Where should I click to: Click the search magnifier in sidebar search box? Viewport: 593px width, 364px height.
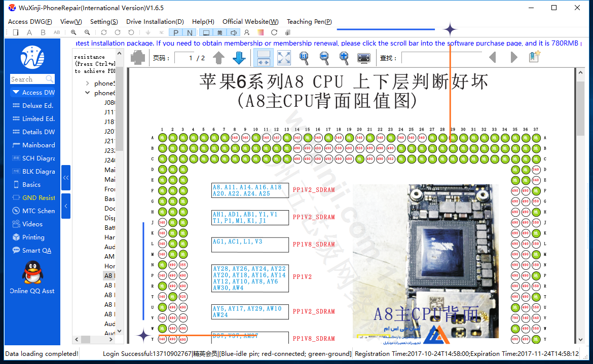point(49,79)
